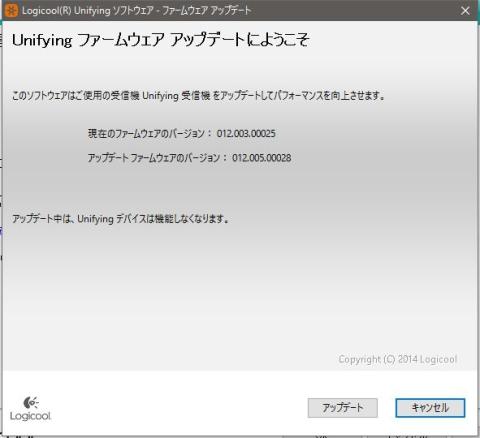Select current firmware version 012.003.00025

coord(246,134)
